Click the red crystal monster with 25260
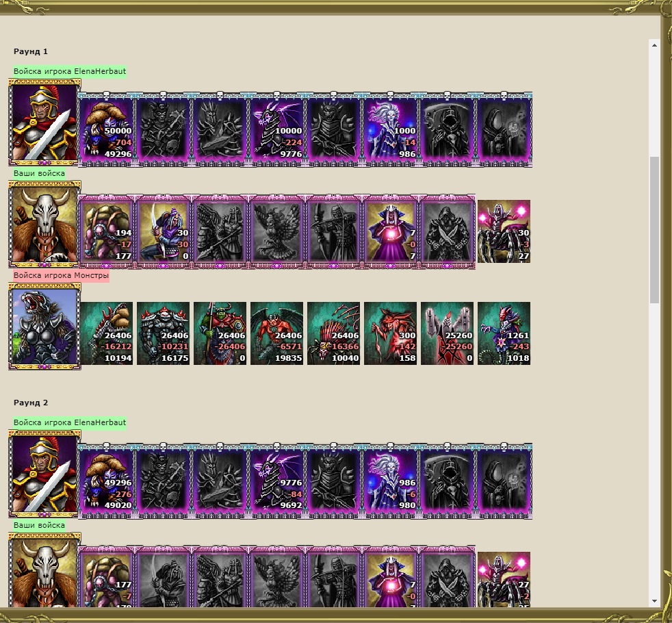The height and width of the screenshot is (623, 672). pyautogui.click(x=447, y=333)
